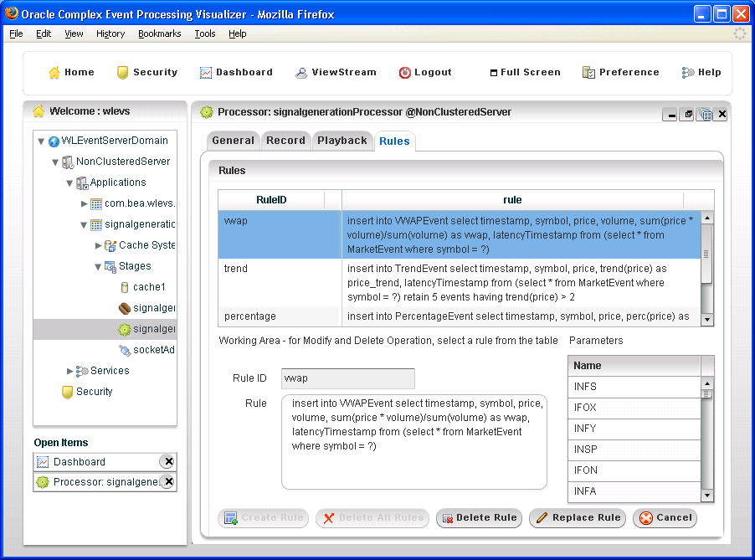The height and width of the screenshot is (560, 755).
Task: Select the socketAdapter plug icon
Action: 125,351
